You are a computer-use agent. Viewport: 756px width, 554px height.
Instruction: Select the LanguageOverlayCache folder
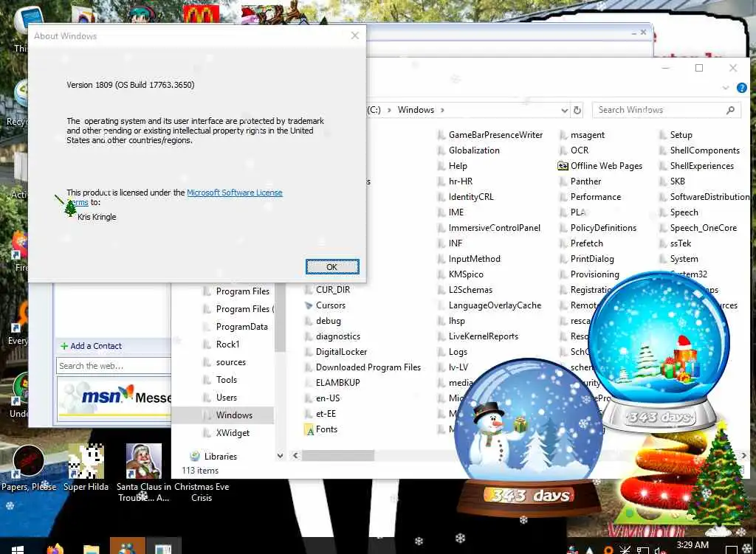[489, 305]
